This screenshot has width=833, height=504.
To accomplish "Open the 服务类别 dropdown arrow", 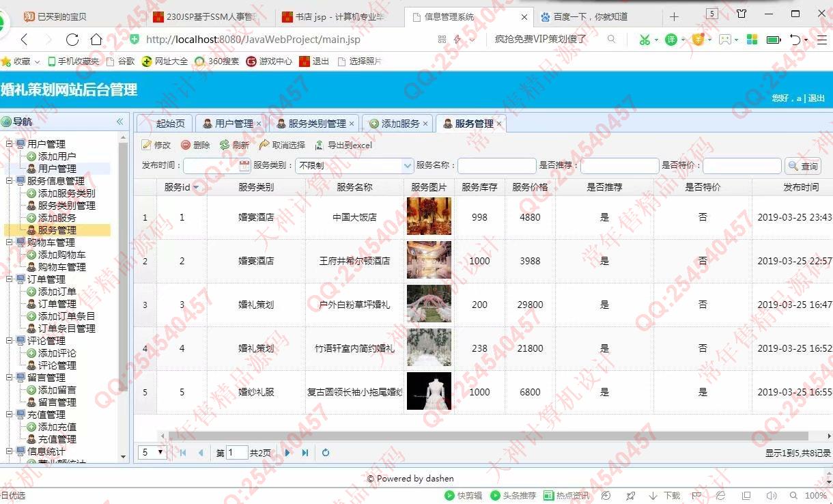I will [408, 165].
